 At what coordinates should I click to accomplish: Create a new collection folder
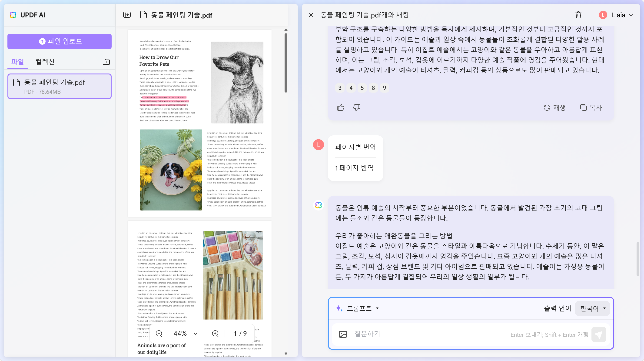106,62
